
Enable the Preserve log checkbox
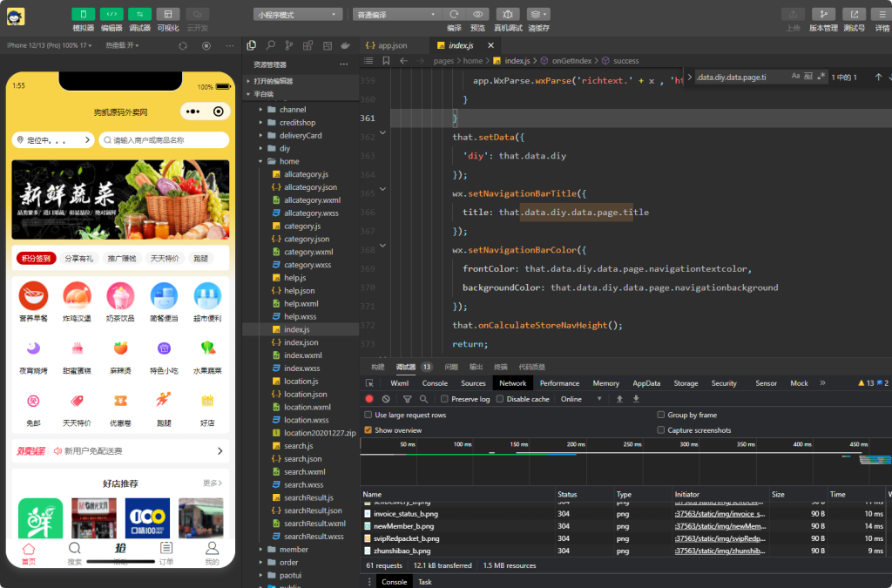(x=445, y=399)
